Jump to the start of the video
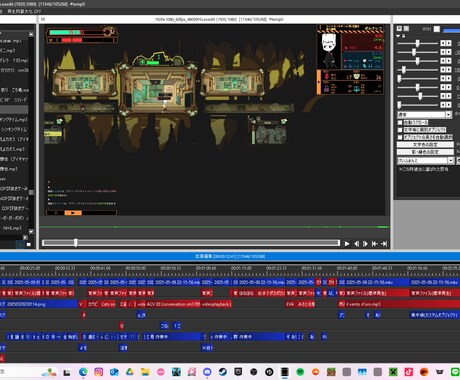Viewport: 460px width, 380px height. (375, 244)
